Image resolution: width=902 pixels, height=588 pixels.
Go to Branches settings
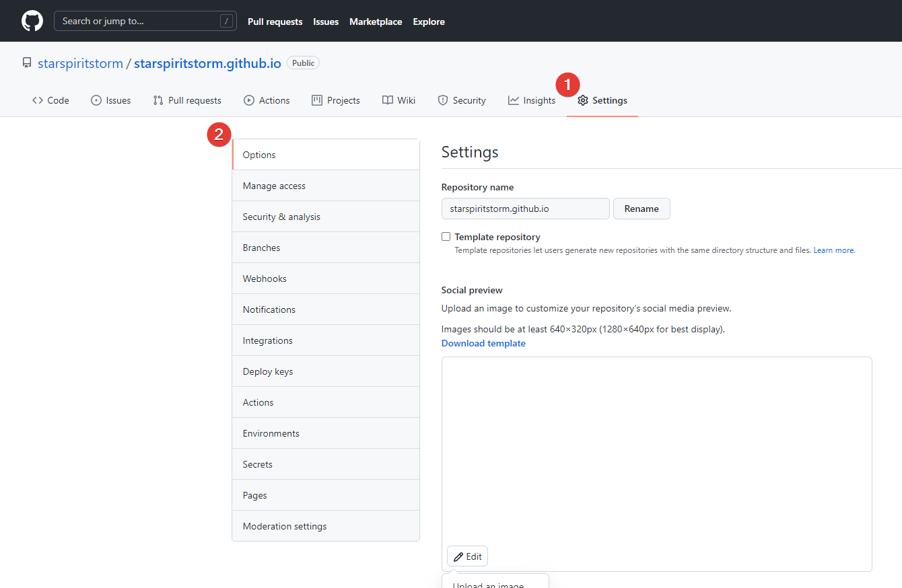[x=326, y=248]
